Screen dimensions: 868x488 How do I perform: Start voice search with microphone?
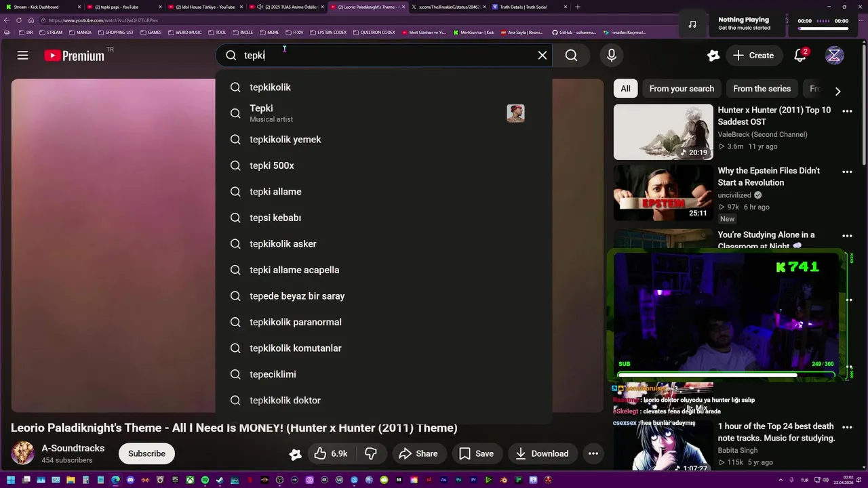coord(612,56)
